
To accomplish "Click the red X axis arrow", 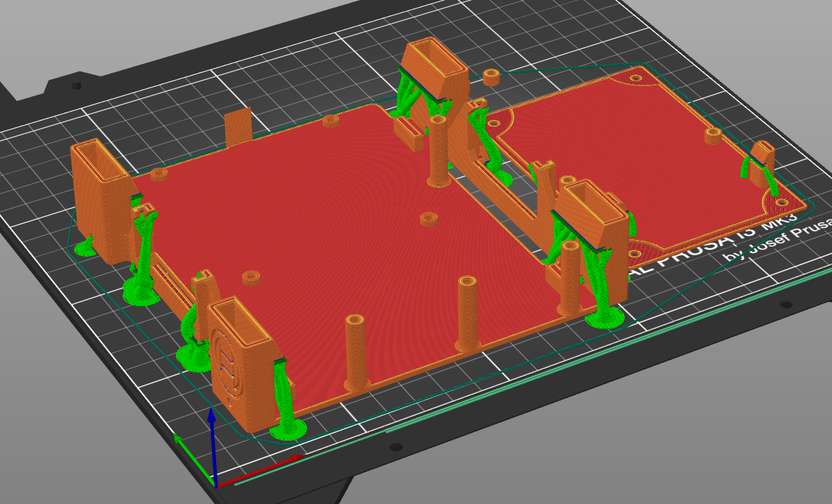I will (259, 471).
